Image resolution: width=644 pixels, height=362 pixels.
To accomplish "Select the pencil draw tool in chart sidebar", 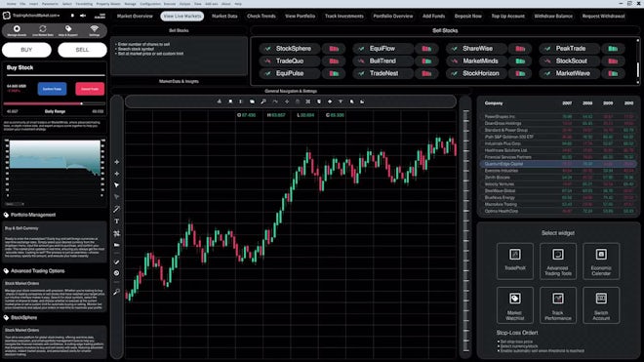I will coord(117,209).
